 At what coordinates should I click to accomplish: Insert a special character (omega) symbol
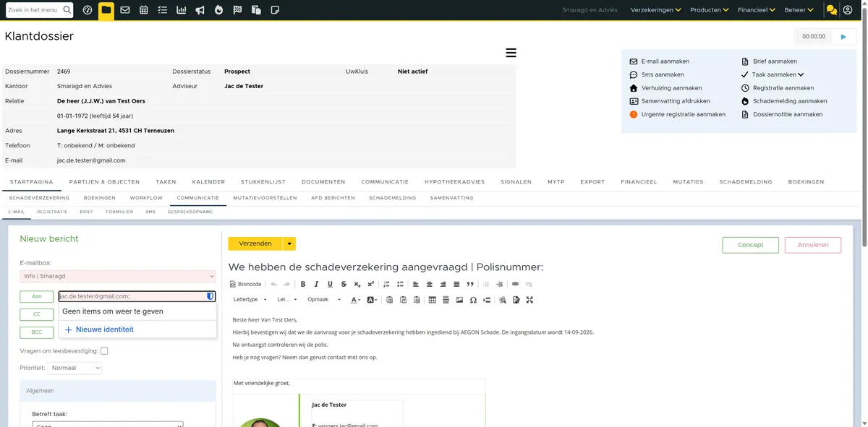pyautogui.click(x=473, y=300)
